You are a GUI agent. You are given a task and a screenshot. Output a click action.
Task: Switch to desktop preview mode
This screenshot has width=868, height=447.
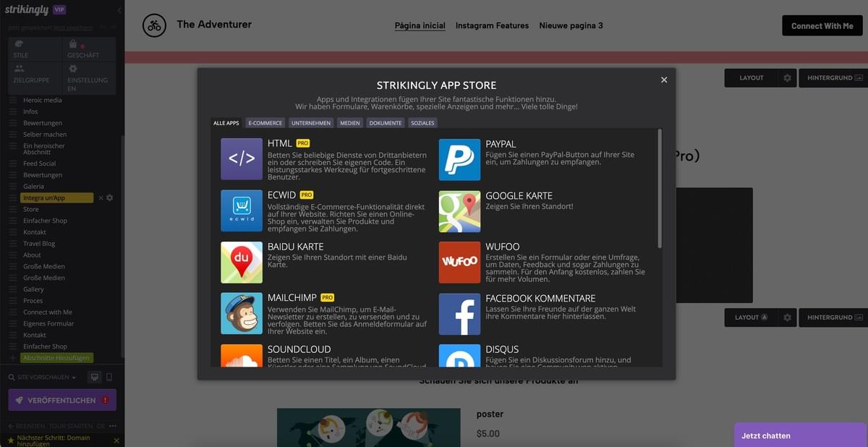pyautogui.click(x=94, y=377)
